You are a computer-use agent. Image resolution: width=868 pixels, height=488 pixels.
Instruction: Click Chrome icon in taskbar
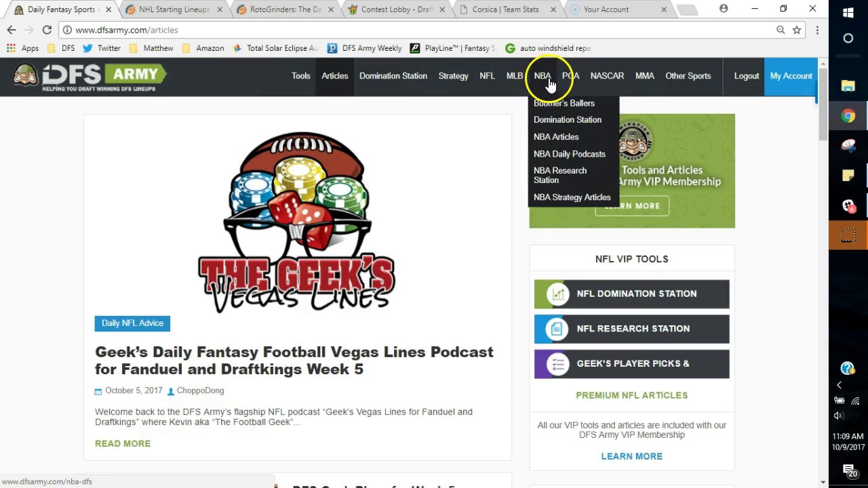848,116
